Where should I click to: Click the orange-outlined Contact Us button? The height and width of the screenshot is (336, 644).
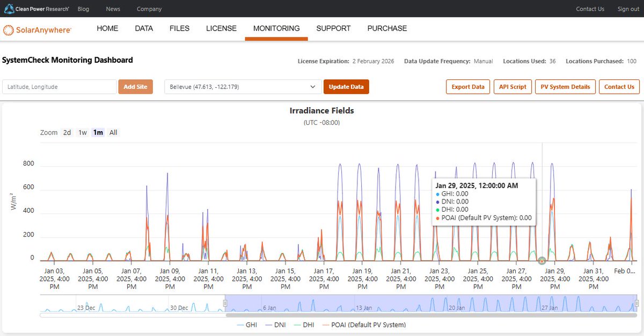coord(619,87)
